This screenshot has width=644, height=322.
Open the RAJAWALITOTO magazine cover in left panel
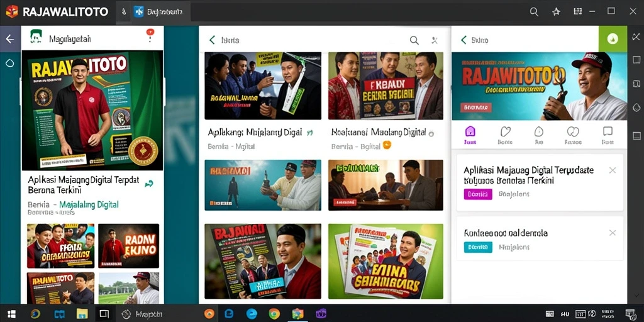tap(92, 111)
